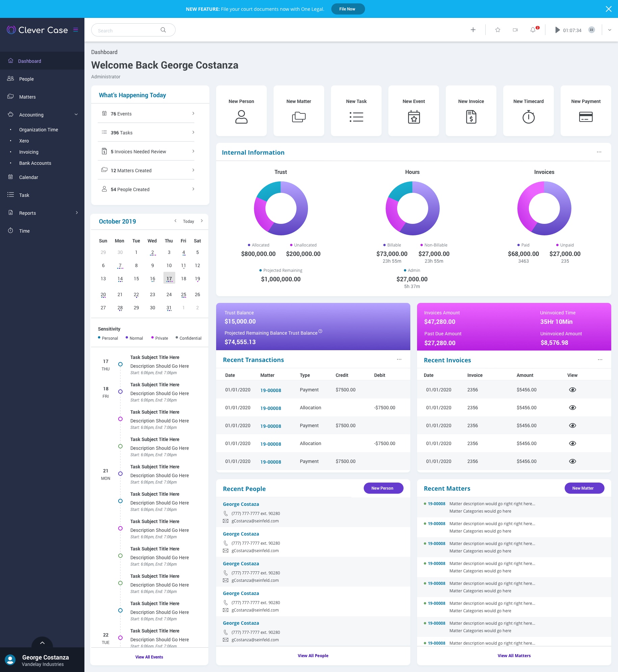Go to Matters in sidebar
The width and height of the screenshot is (618, 672).
click(x=27, y=97)
